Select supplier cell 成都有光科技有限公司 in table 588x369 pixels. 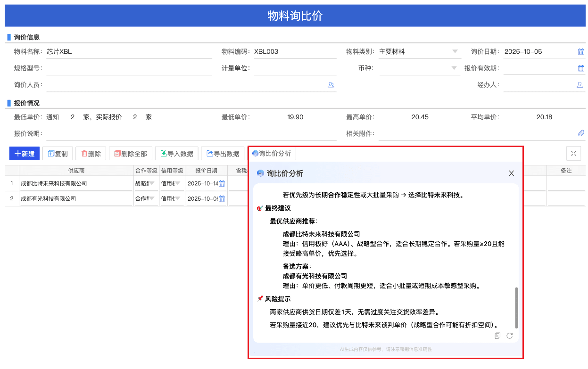click(76, 199)
